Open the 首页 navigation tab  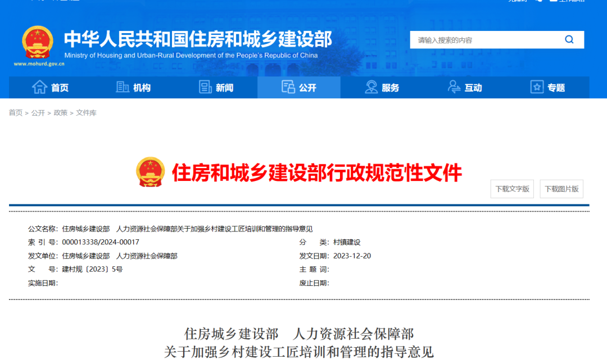coord(51,88)
